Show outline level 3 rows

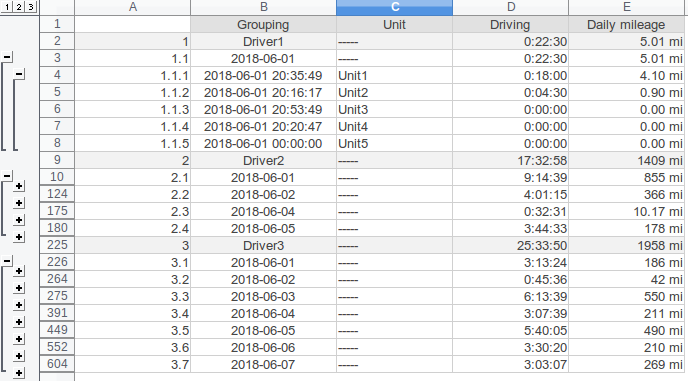click(x=31, y=7)
